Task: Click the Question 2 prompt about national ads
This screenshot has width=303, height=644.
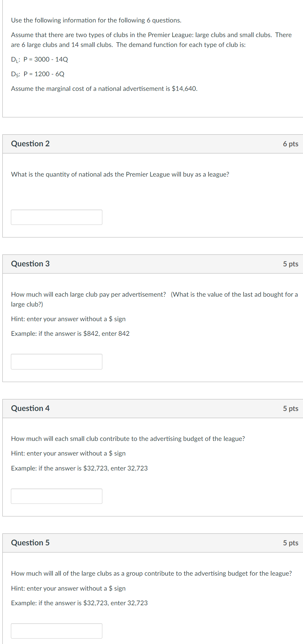Action: [x=120, y=174]
